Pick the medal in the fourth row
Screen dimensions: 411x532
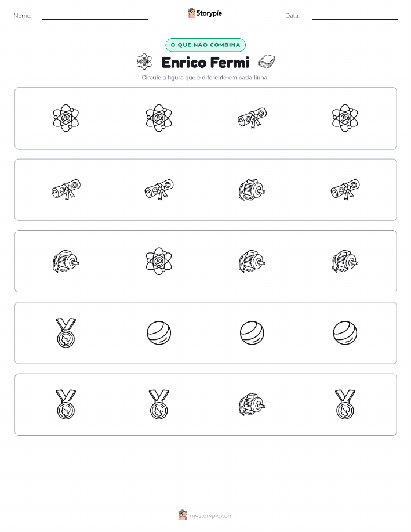[66, 333]
